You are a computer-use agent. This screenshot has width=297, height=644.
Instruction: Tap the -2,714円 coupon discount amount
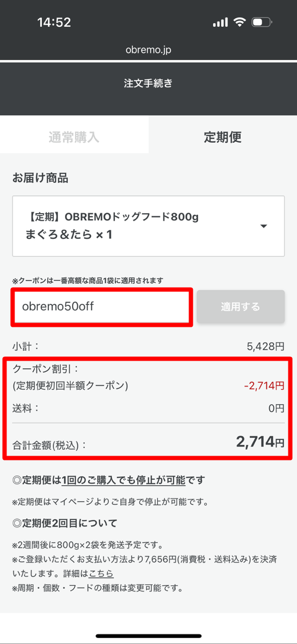pos(264,385)
